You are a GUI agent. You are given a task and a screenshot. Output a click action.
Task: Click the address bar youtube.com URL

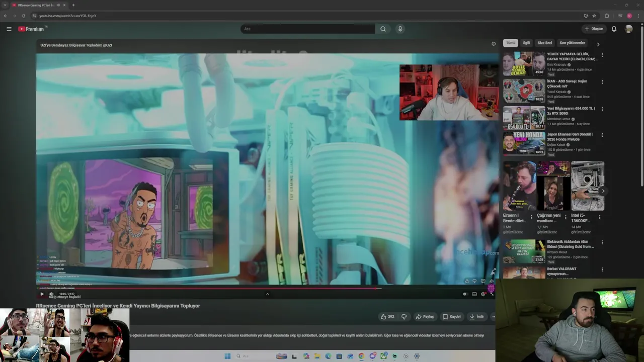[68, 16]
